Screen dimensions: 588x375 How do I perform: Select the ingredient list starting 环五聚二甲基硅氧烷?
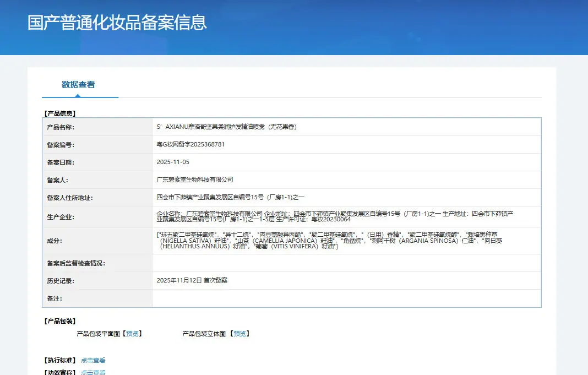(x=329, y=241)
